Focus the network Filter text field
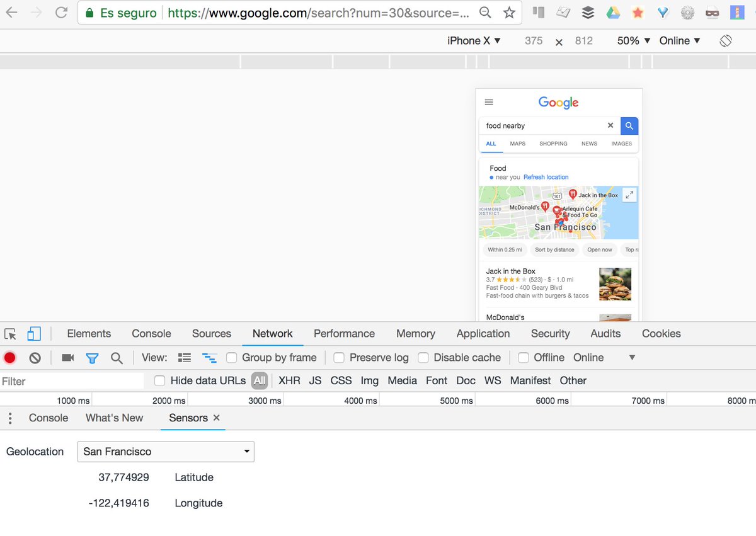The width and height of the screenshot is (756, 536). (72, 381)
